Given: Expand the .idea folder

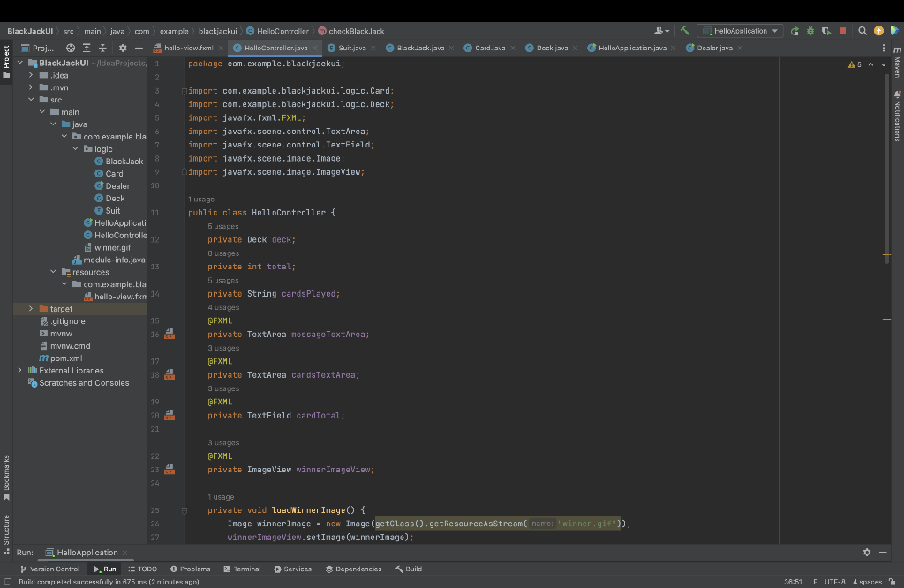Looking at the screenshot, I should [31, 75].
